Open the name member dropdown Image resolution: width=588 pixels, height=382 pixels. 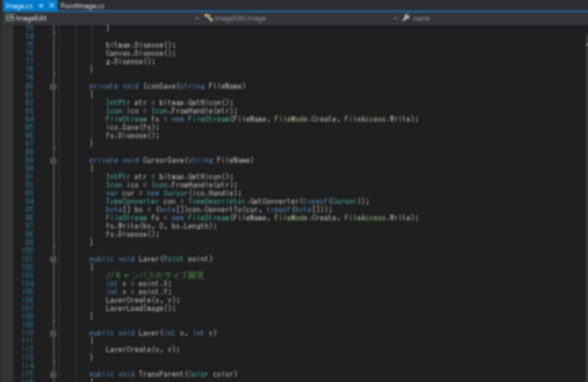[494, 18]
